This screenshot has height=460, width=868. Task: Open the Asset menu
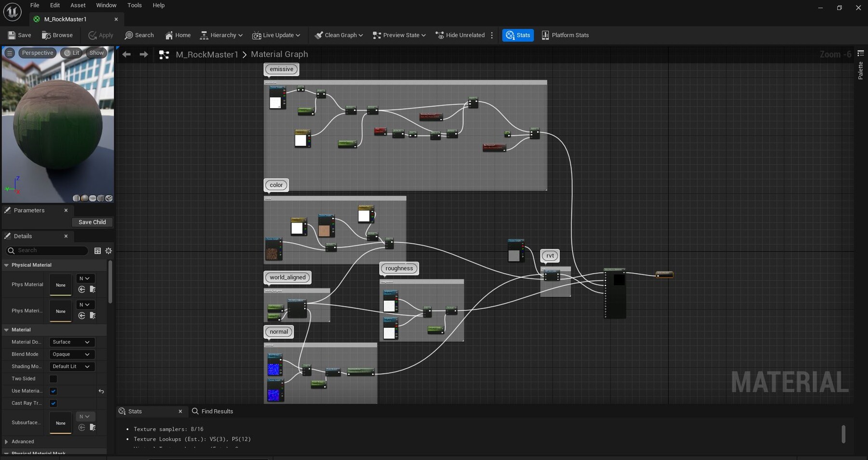78,5
